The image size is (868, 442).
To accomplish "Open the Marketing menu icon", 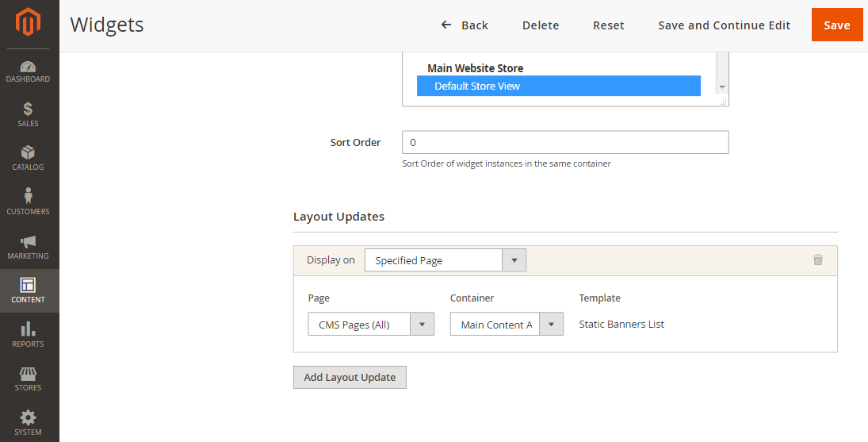I will pyautogui.click(x=29, y=247).
